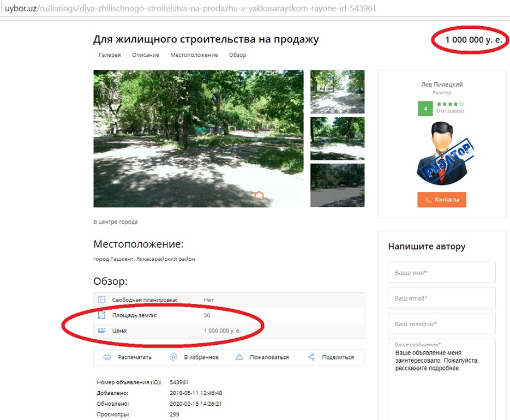Open the Галерея tab

point(110,55)
